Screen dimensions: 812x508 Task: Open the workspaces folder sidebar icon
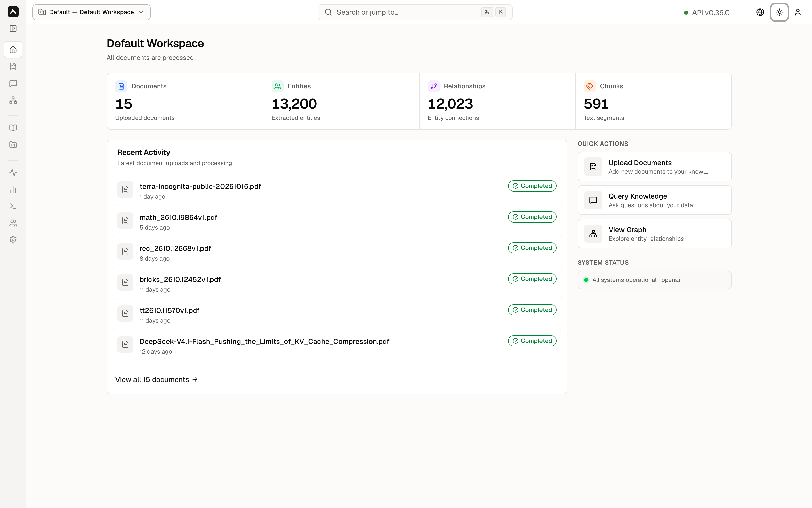pyautogui.click(x=13, y=145)
